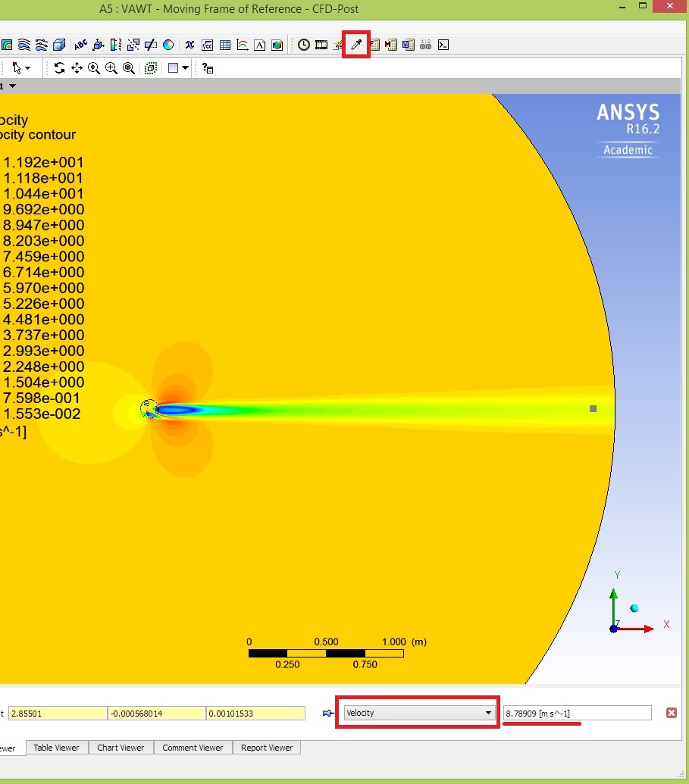Open the Timestep Selector clock icon
Screen dimensions: 689x784
(x=304, y=45)
